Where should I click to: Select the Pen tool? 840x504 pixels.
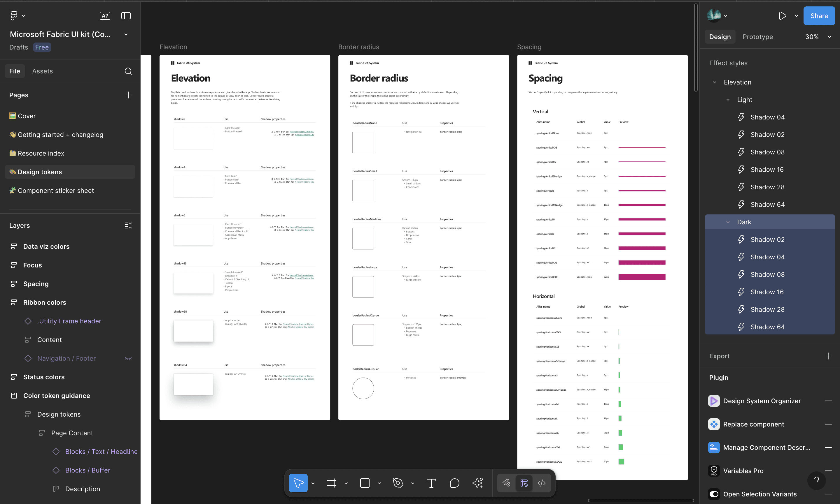(398, 483)
